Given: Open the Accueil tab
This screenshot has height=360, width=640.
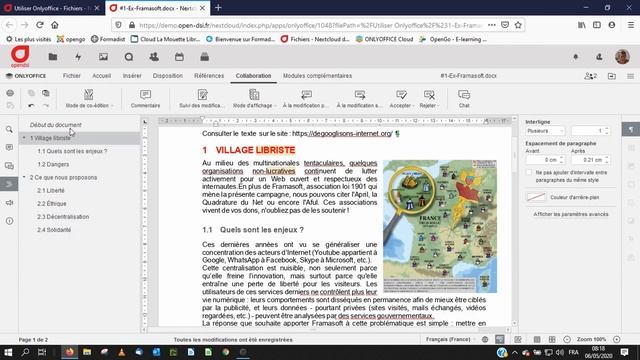Looking at the screenshot, I should (x=102, y=76).
